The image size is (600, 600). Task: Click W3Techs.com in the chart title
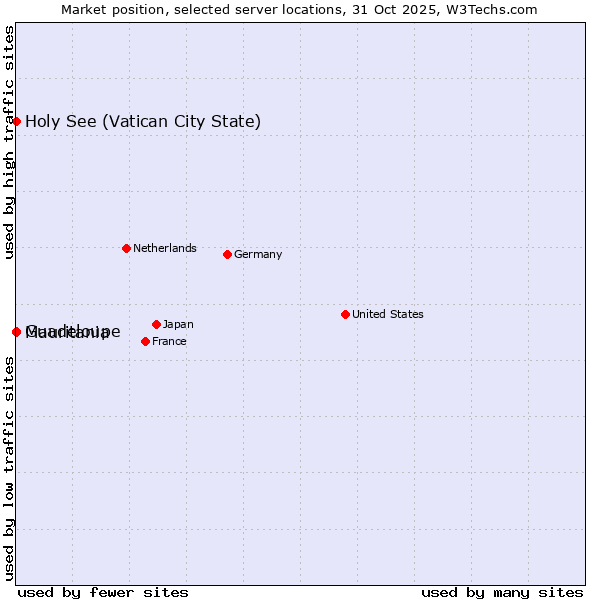491,9
